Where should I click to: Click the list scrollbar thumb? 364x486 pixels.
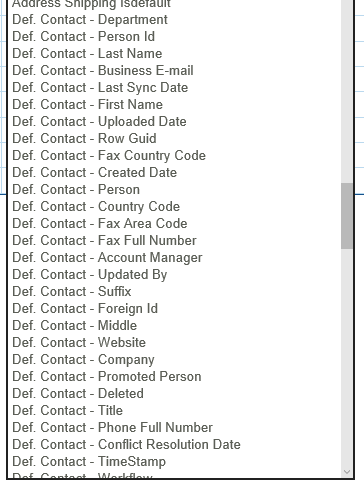coord(347,216)
